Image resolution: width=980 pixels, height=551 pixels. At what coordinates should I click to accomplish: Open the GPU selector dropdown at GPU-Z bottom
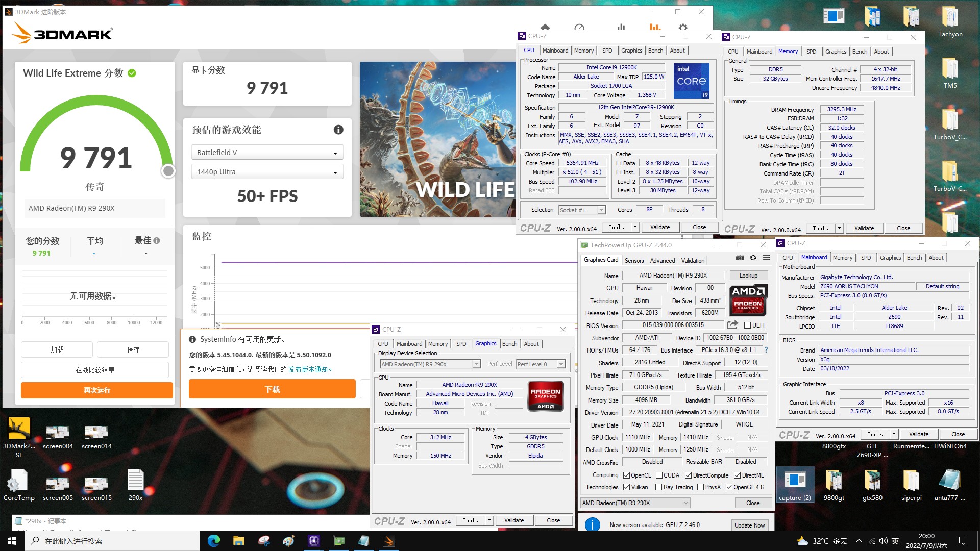point(635,503)
